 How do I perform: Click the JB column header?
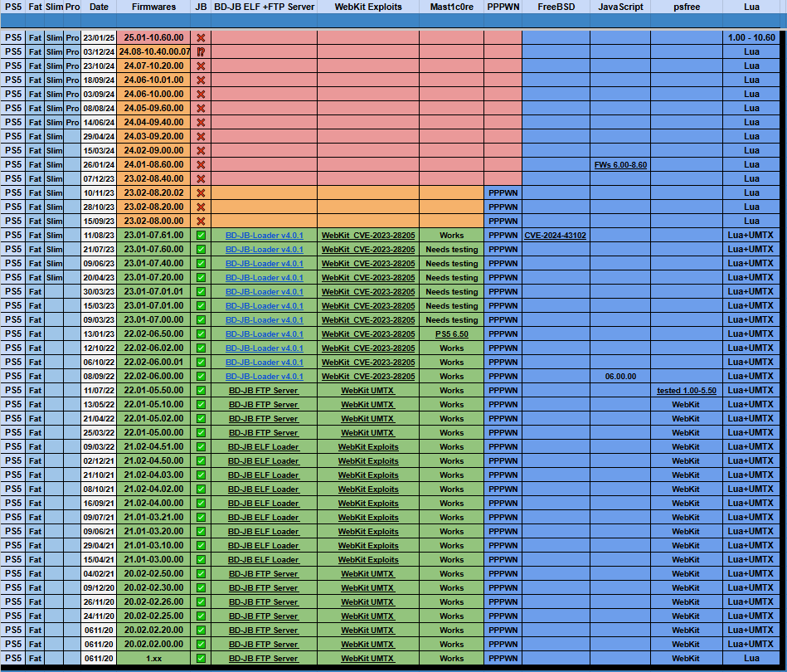(201, 7)
